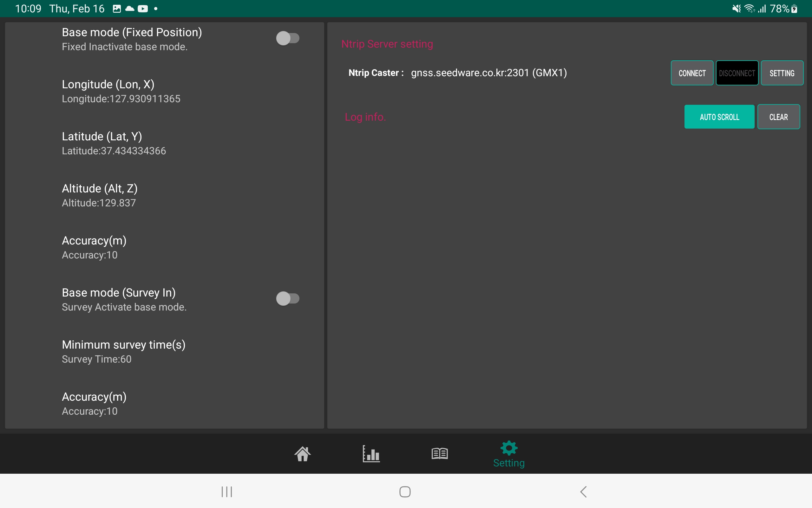Tap Android home navigation button

tap(405, 491)
